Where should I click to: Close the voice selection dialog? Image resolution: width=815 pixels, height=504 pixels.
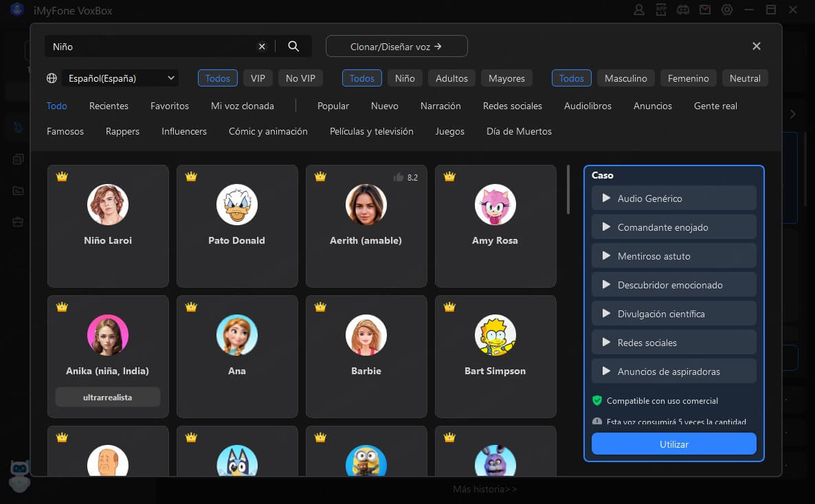pyautogui.click(x=757, y=46)
